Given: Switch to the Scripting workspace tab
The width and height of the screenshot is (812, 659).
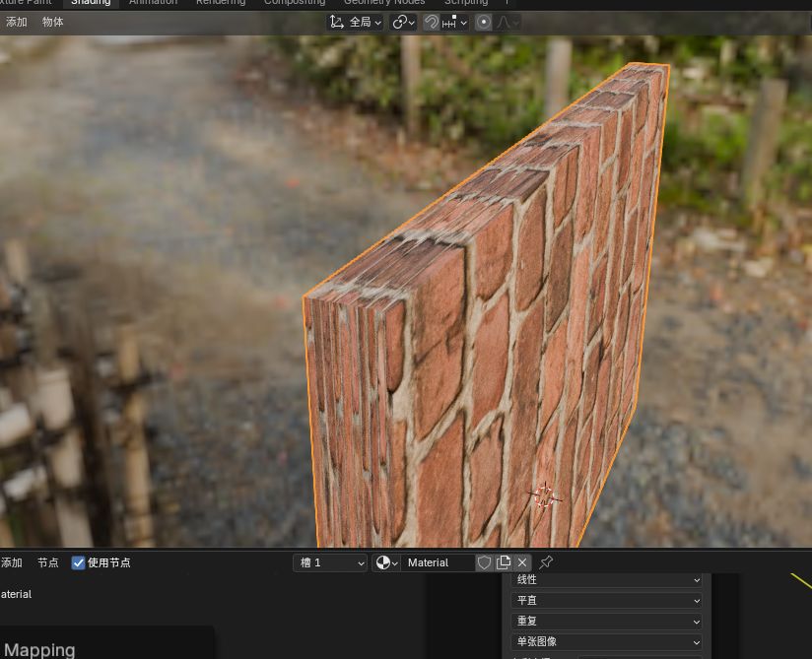Looking at the screenshot, I should [x=466, y=3].
